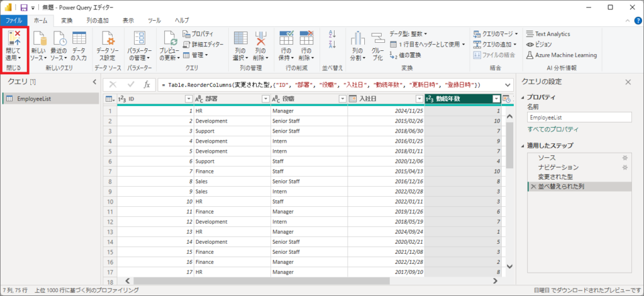
Task: Open クエリの追加 dropdown
Action: [x=495, y=44]
